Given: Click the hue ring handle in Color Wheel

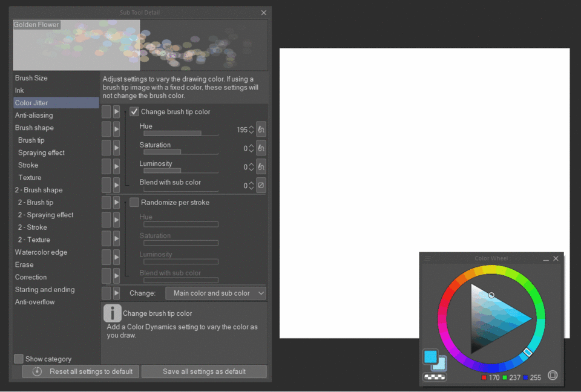Looking at the screenshot, I should 528,352.
